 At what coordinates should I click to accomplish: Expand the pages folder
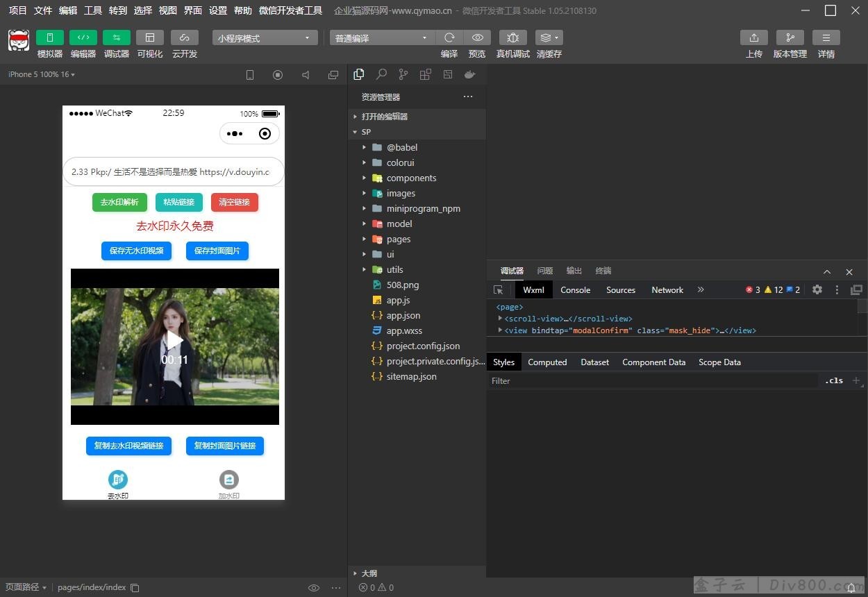click(x=417, y=239)
